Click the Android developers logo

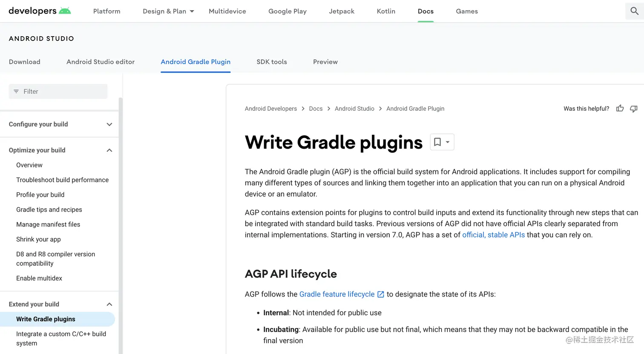[40, 11]
